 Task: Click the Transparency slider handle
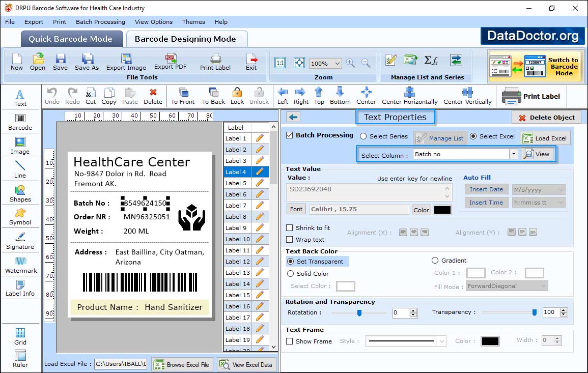point(535,312)
